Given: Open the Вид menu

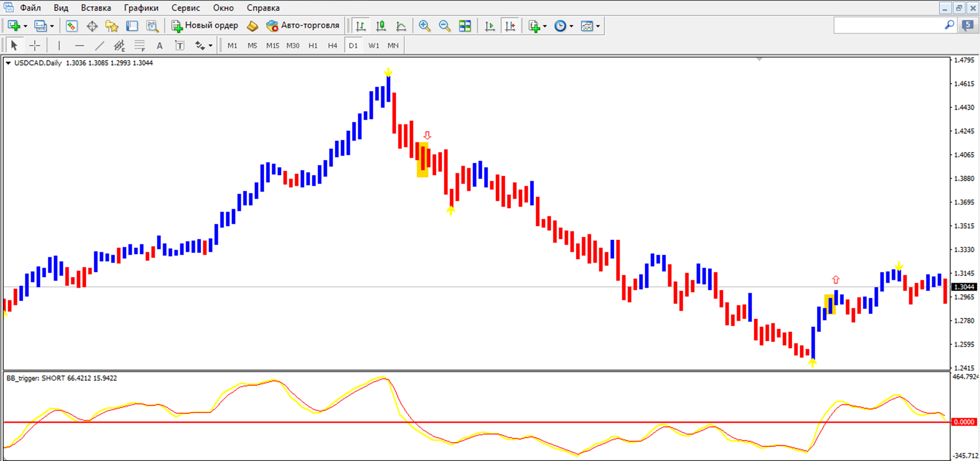Looking at the screenshot, I should click(61, 8).
